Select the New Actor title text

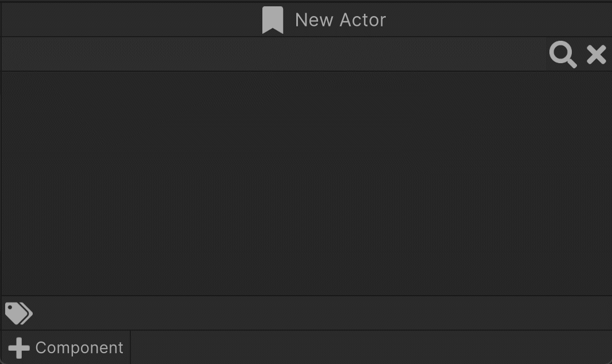[x=340, y=20]
